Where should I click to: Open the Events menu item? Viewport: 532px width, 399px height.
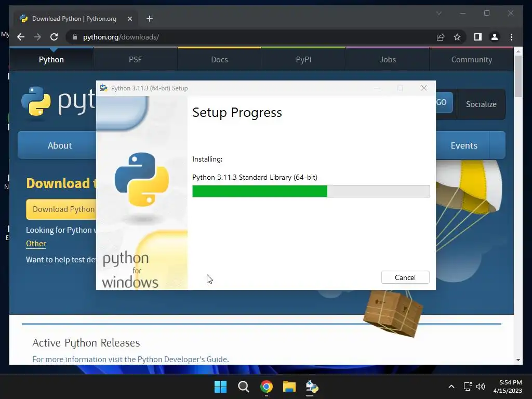tap(464, 145)
